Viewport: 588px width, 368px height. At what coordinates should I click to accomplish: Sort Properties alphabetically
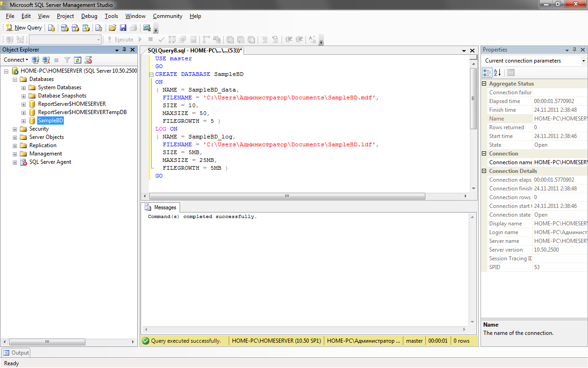click(498, 73)
